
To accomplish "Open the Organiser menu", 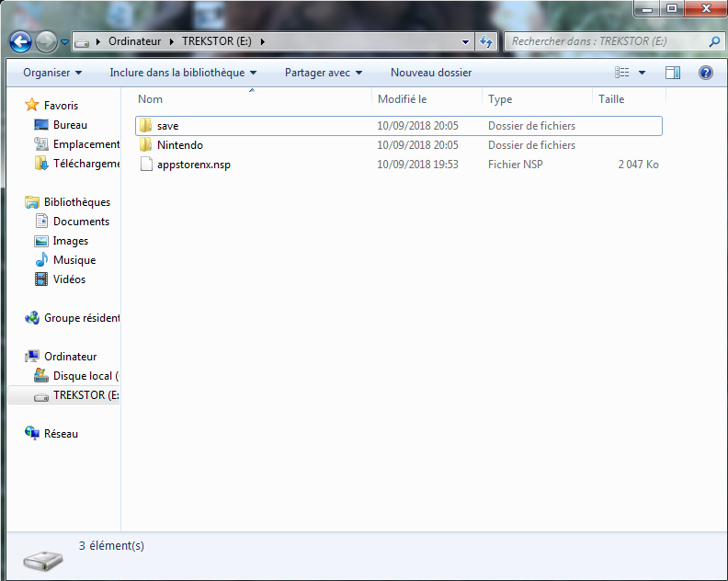I will 52,73.
